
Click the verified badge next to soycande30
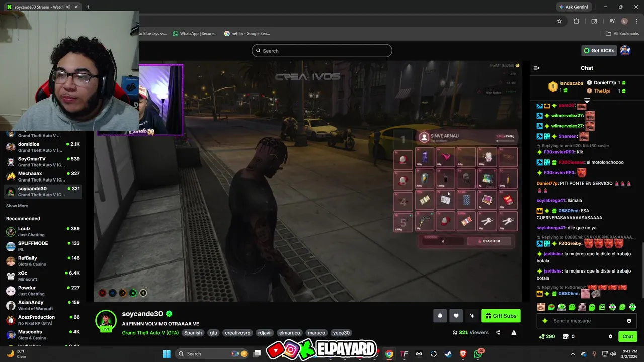(170, 314)
